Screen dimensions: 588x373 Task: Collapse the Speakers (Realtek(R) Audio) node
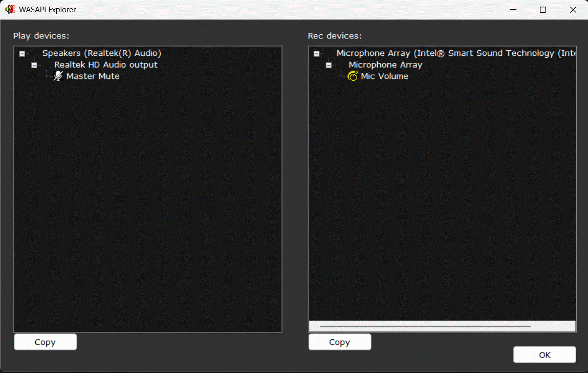(x=22, y=53)
